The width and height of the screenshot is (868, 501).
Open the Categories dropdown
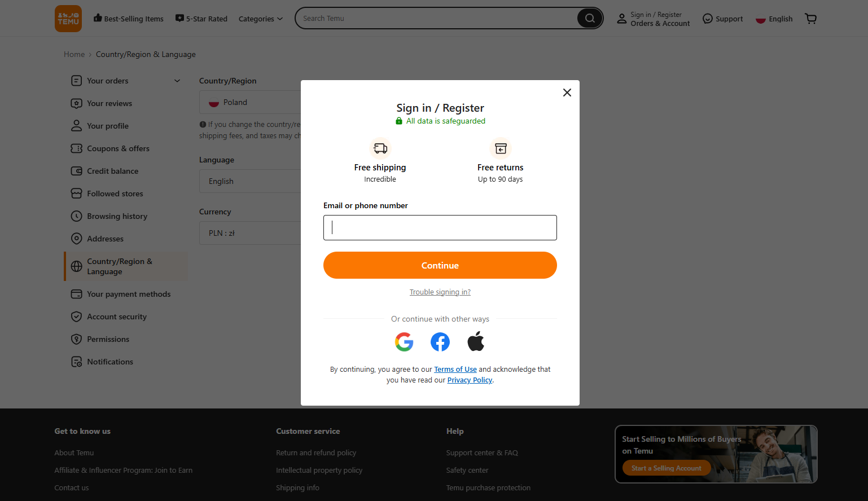[x=260, y=19]
